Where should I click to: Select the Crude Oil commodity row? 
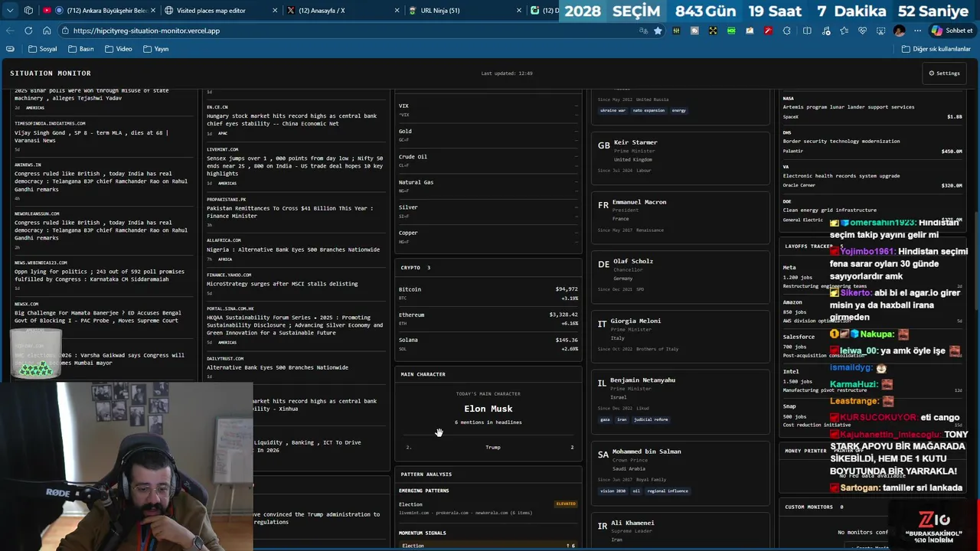pyautogui.click(x=488, y=161)
